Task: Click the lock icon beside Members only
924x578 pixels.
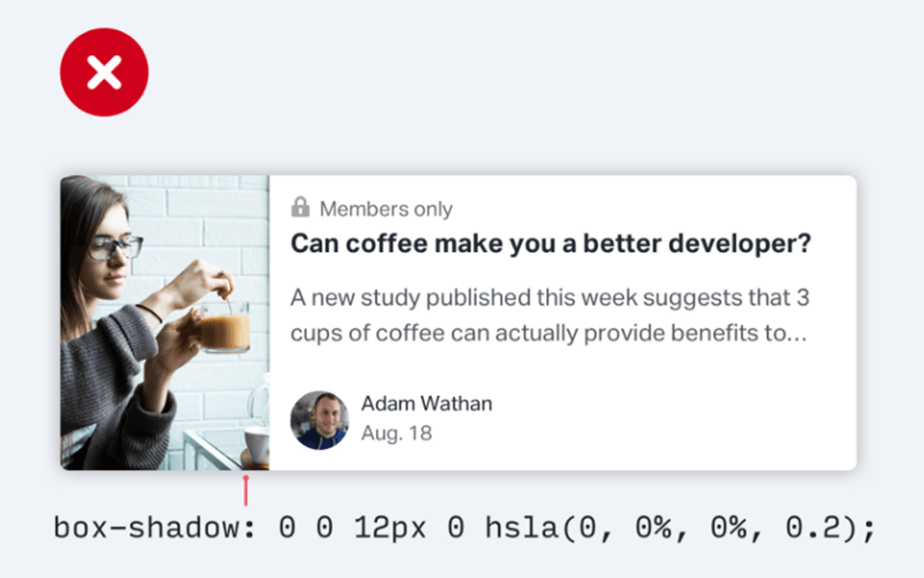Action: (x=300, y=207)
